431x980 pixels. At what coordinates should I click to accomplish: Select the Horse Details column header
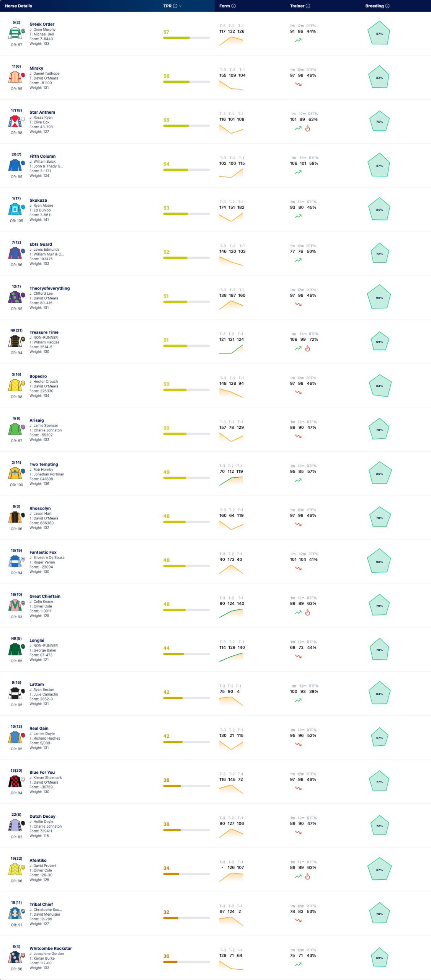click(18, 6)
